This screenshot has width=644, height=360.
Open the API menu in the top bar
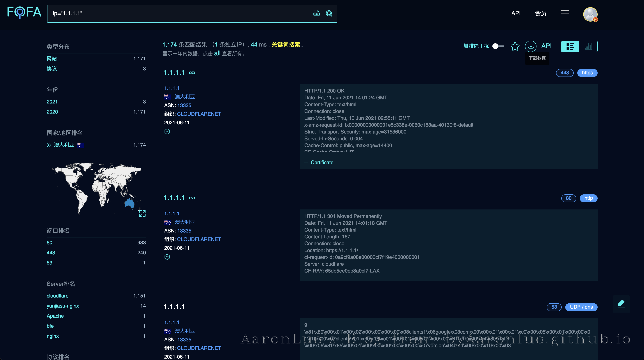point(516,13)
